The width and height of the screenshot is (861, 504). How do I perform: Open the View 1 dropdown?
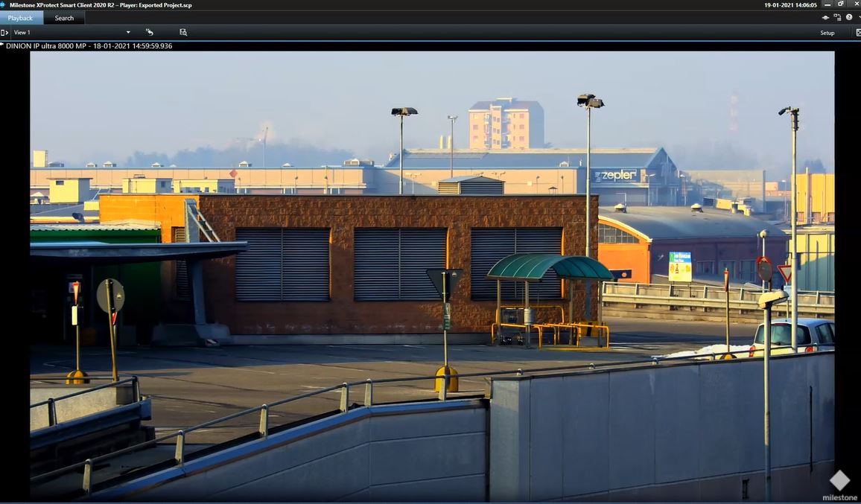click(128, 33)
